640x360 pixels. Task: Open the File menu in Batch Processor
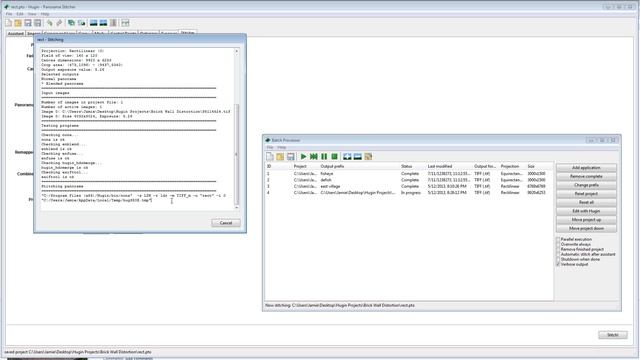coord(270,147)
